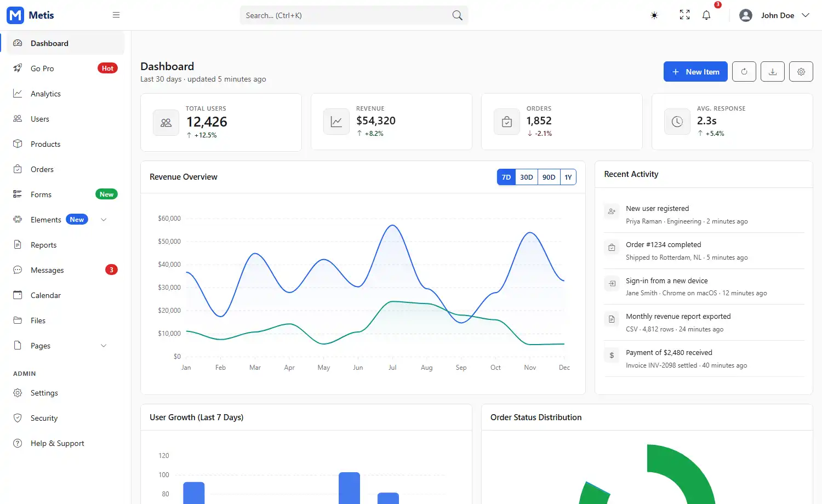Image resolution: width=822 pixels, height=504 pixels.
Task: Open Products section
Action: [x=65, y=144]
